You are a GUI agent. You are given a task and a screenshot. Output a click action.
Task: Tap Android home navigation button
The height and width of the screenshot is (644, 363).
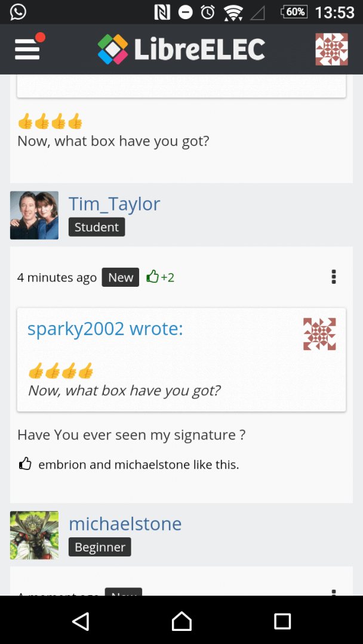pos(181,621)
